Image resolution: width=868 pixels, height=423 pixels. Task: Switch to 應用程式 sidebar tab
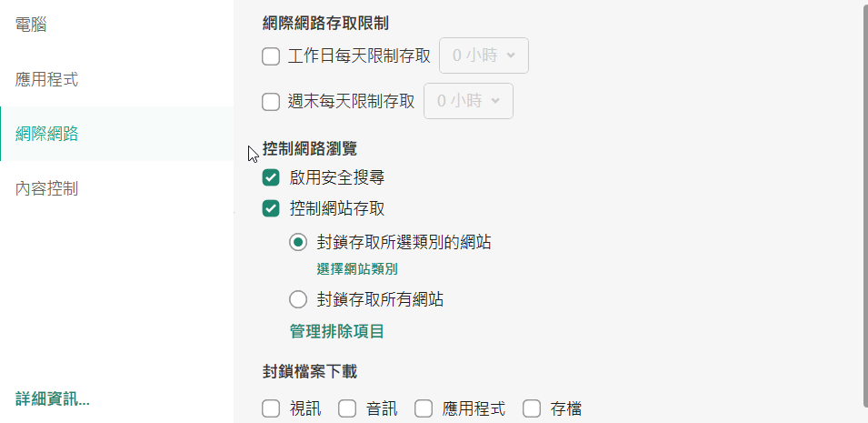pos(47,79)
